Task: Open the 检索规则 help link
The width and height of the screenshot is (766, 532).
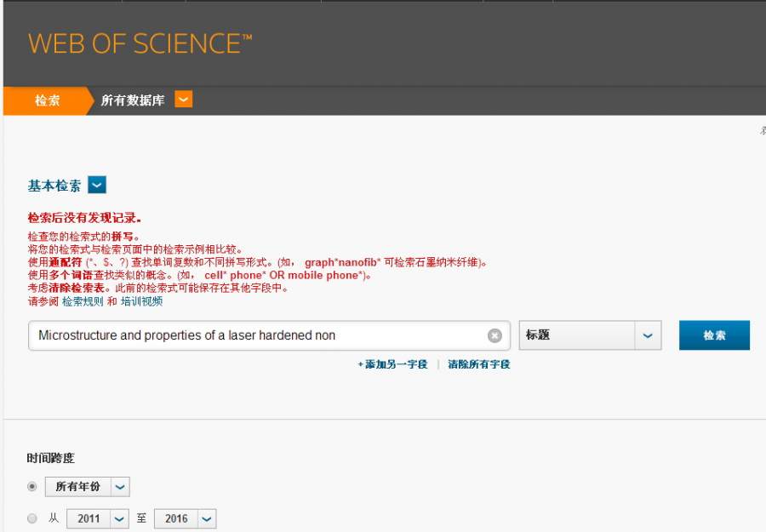Action: coord(83,301)
